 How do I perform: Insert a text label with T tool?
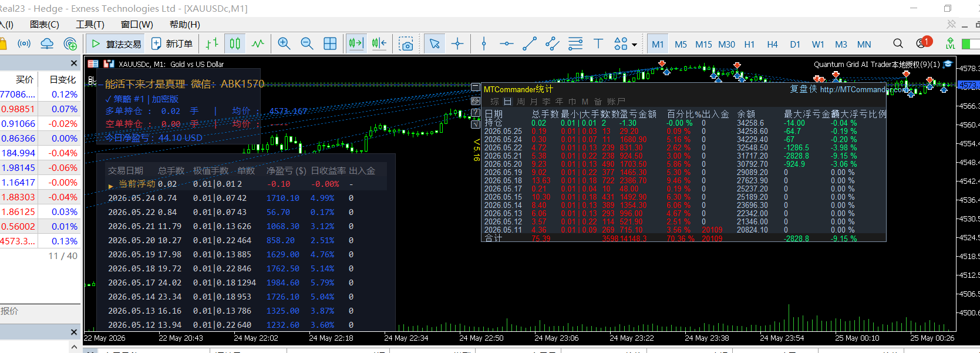click(598, 43)
